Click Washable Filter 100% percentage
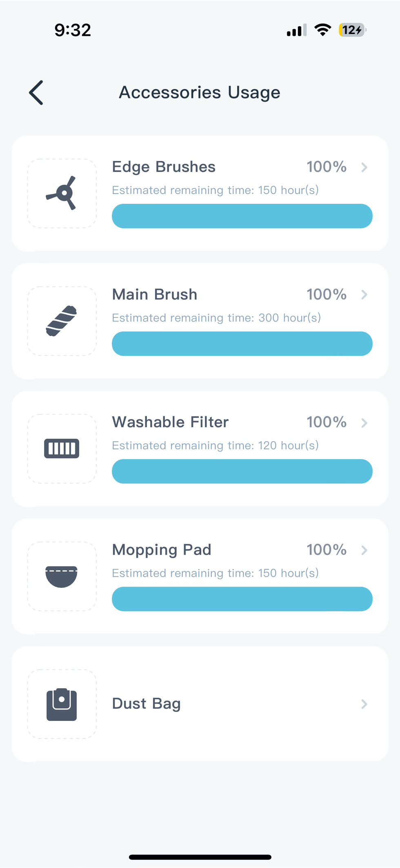400x868 pixels. click(x=327, y=422)
